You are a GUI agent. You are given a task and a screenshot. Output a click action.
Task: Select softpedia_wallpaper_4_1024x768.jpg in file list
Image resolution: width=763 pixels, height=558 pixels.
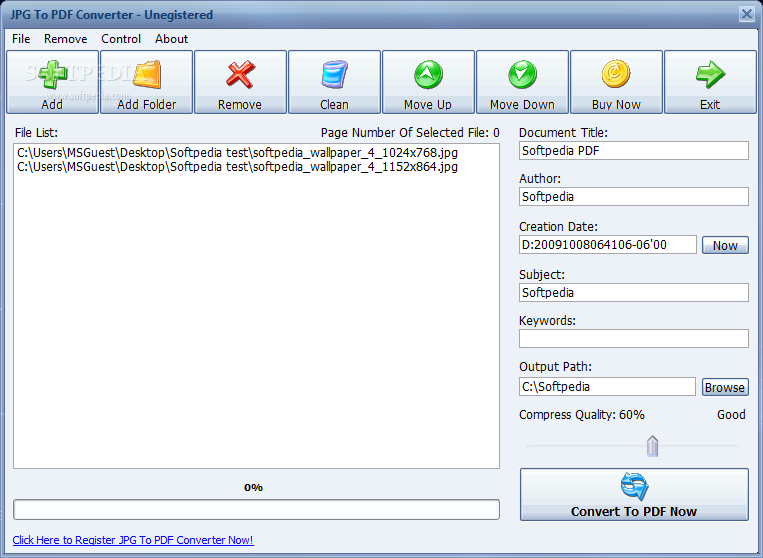237,153
